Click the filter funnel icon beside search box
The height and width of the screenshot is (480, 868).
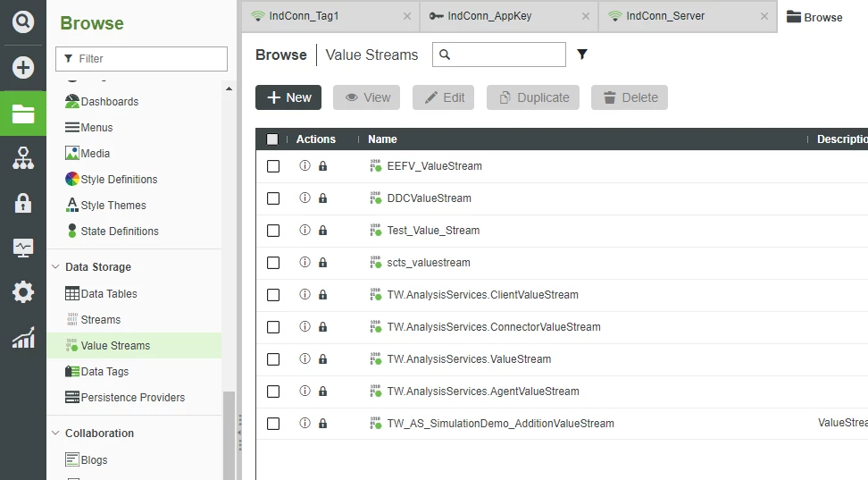[582, 55]
